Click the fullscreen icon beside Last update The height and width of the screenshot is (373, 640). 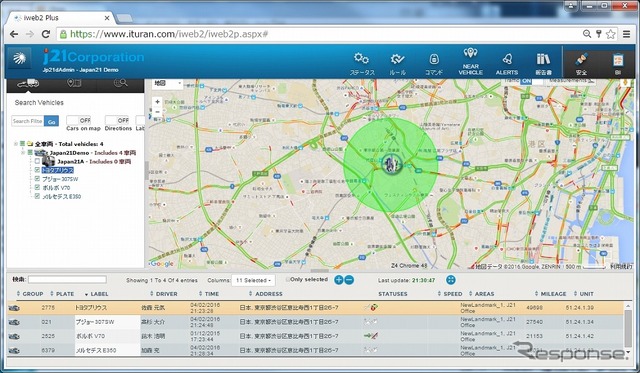coord(451,280)
